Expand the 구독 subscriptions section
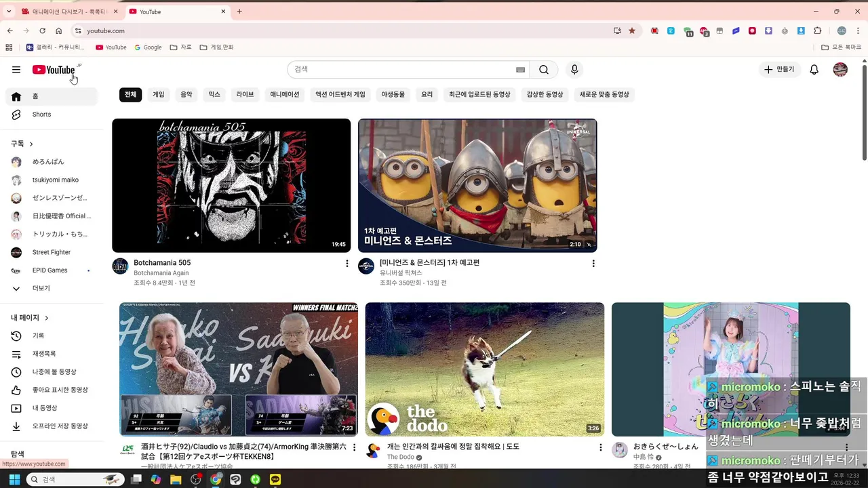868x488 pixels. 22,144
